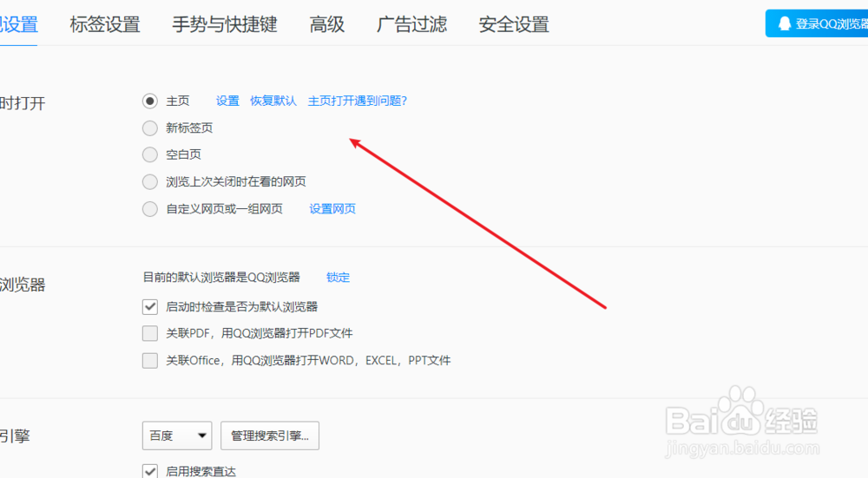The width and height of the screenshot is (868, 478).
Task: Open the 高级 settings tab
Action: coord(326,24)
